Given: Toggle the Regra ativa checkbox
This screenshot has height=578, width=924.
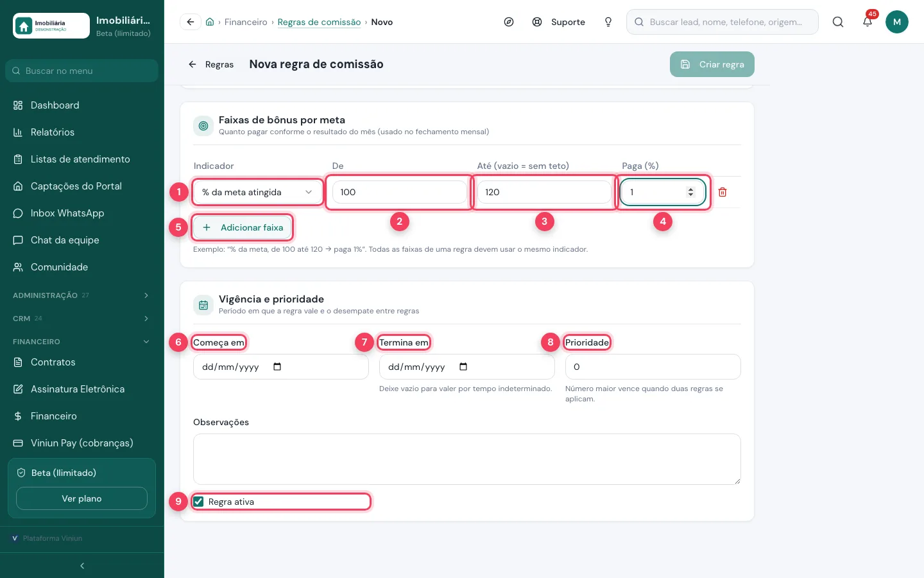Looking at the screenshot, I should click(199, 502).
